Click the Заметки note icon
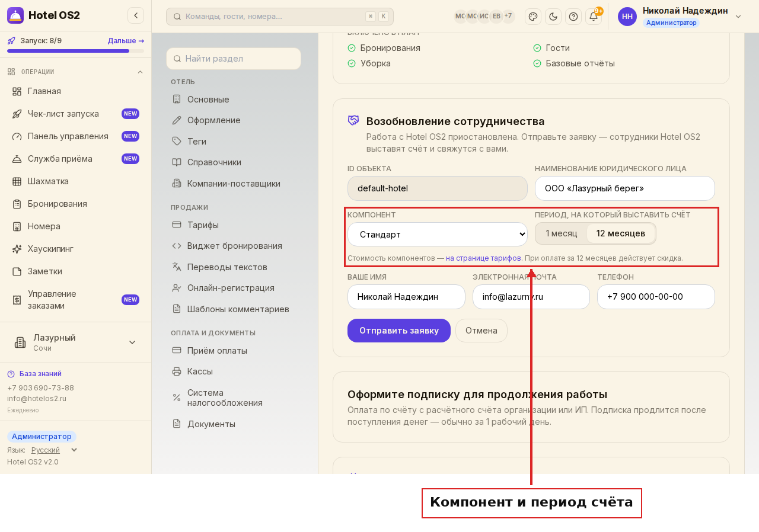 pyautogui.click(x=17, y=271)
